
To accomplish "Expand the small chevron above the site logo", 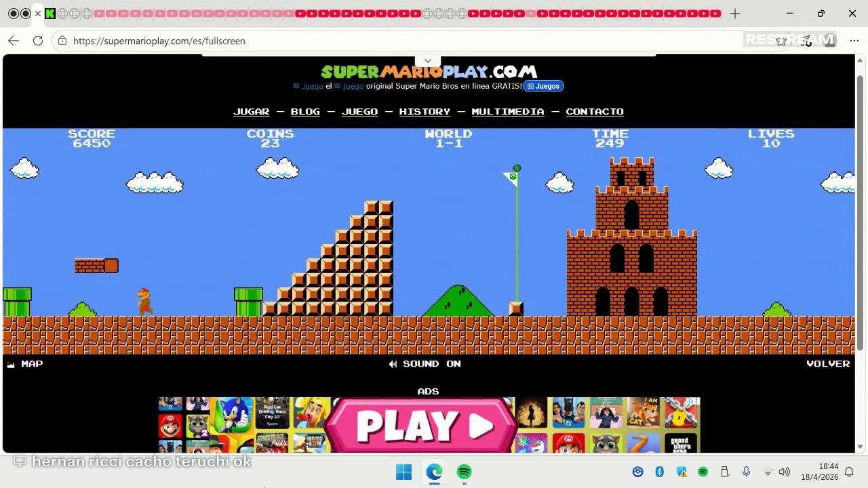I will tap(428, 61).
